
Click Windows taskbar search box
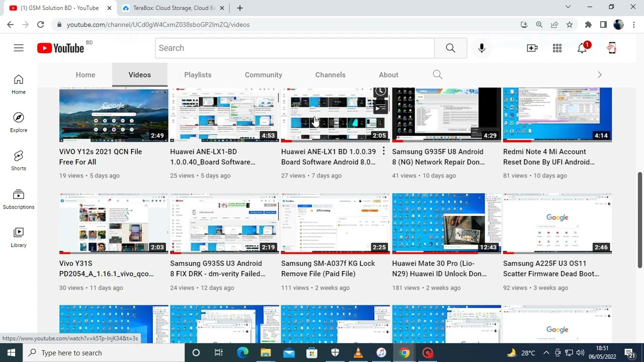click(104, 353)
